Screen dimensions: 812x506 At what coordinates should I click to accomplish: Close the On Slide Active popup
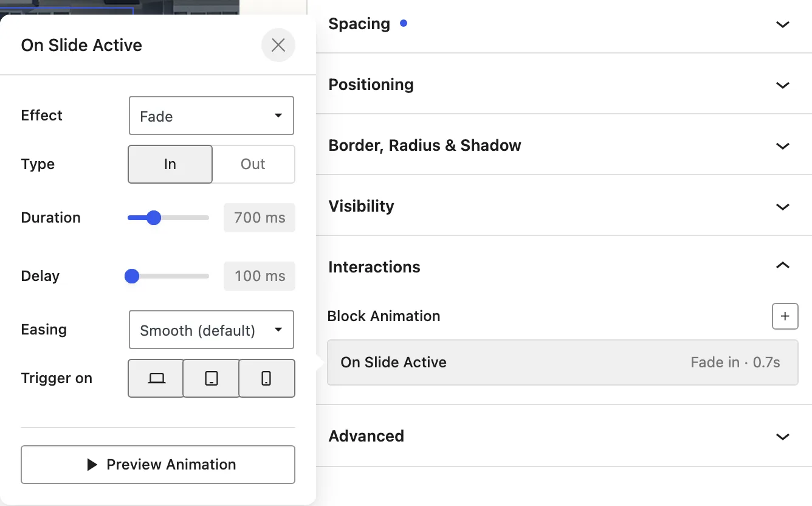point(278,45)
